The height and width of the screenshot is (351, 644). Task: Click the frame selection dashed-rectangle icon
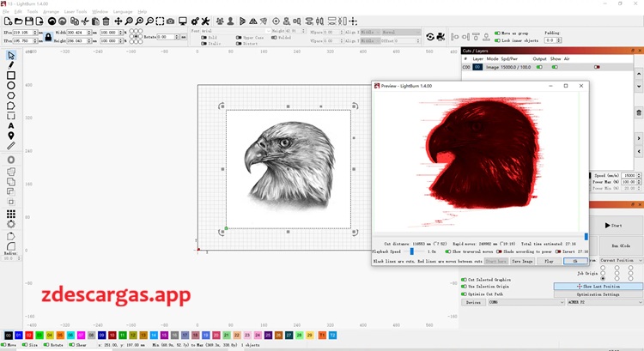click(160, 21)
